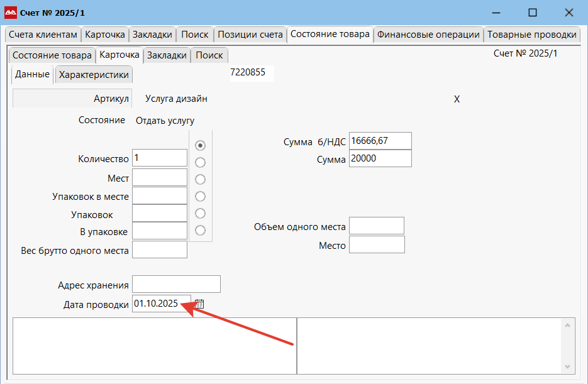Switch to the Финансовые операции tab
Viewport: 588px width, 384px height.
tap(428, 35)
